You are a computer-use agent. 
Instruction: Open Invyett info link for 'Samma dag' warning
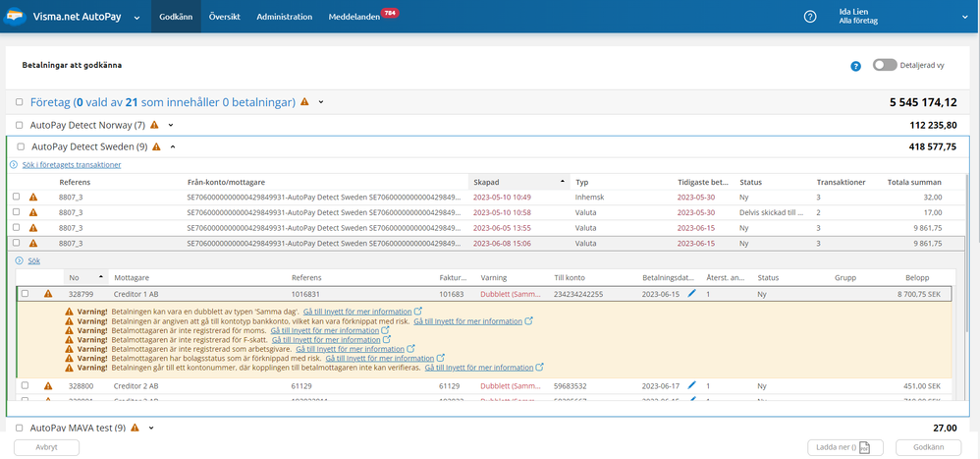pos(357,312)
